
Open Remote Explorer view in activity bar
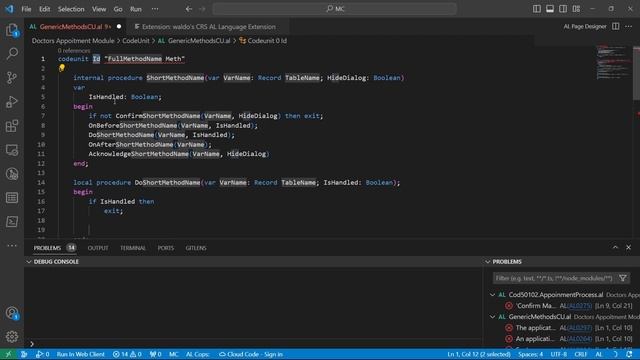click(x=12, y=150)
